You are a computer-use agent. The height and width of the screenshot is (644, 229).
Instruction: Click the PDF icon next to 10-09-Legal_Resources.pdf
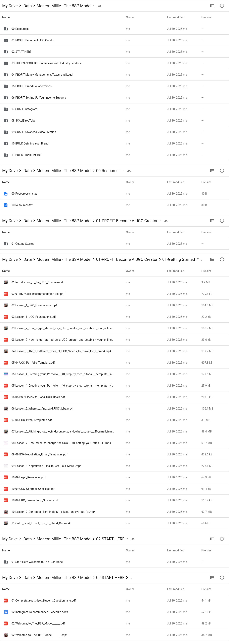(6, 478)
